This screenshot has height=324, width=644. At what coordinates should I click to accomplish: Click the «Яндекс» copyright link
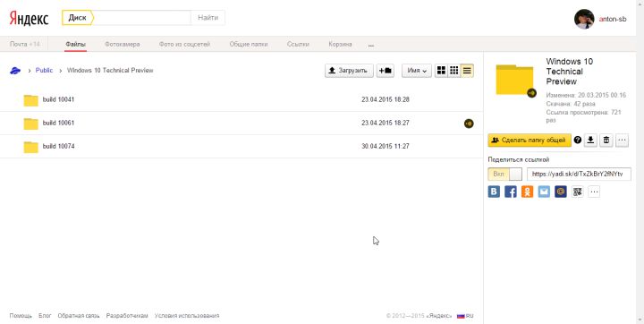click(x=438, y=316)
